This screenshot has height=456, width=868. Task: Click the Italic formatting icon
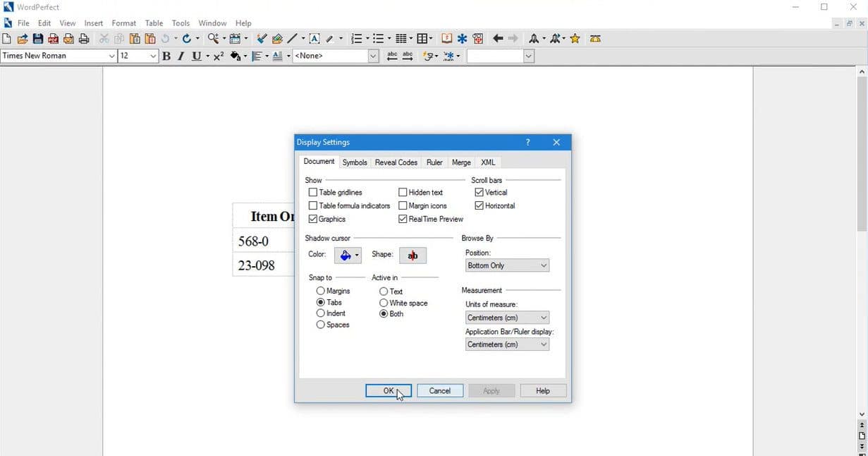pyautogui.click(x=181, y=56)
